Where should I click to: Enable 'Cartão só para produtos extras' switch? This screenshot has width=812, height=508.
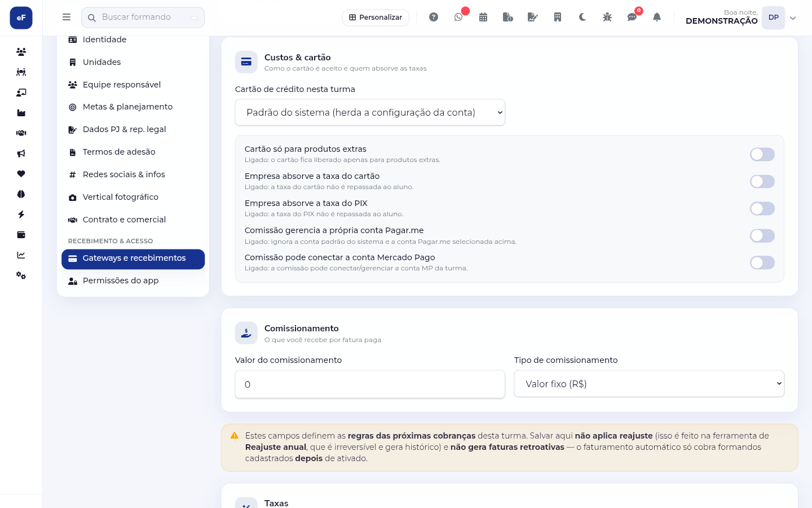tap(762, 154)
